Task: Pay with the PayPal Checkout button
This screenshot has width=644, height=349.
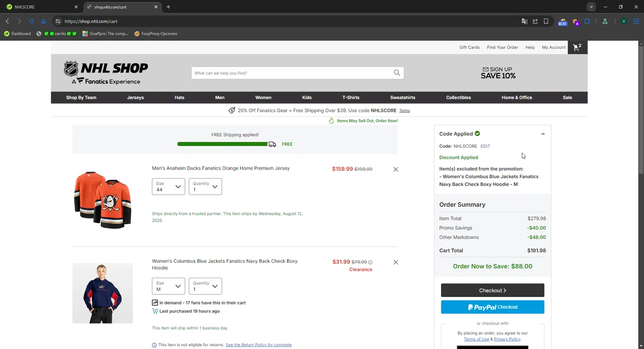Action: click(x=492, y=307)
